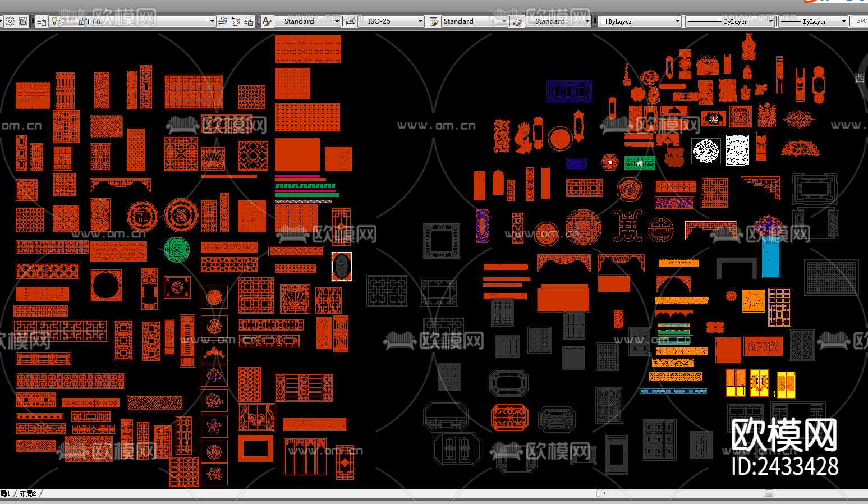Screen dimensions: 868x504
Task: Open the ByLayer color control dropdown
Action: click(x=677, y=21)
